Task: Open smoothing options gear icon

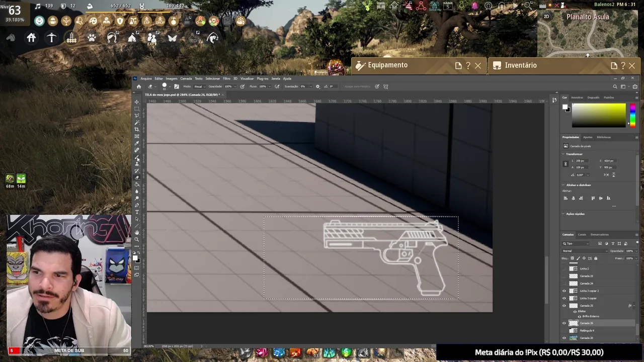Action: pyautogui.click(x=317, y=86)
